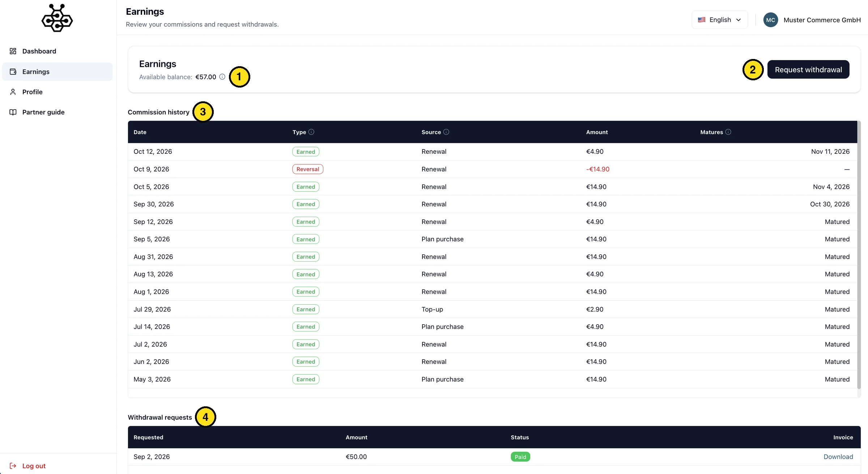
Task: Click the Oct 12, 2026 date cell
Action: pyautogui.click(x=153, y=152)
